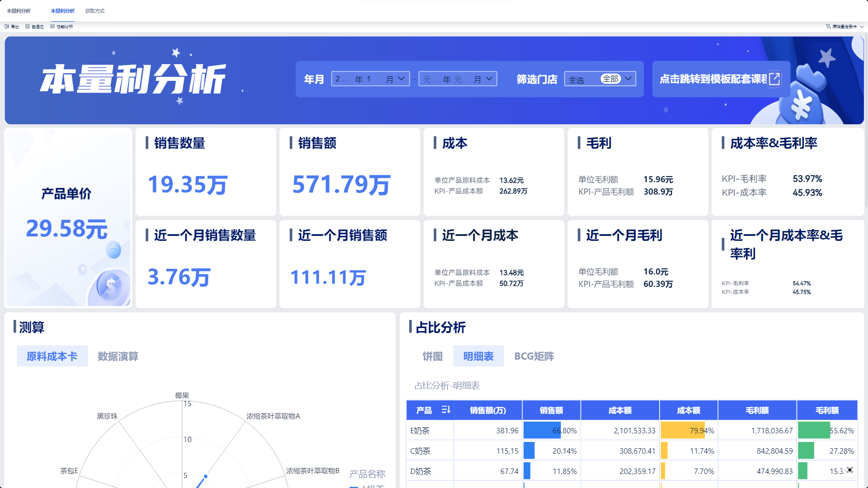The image size is (868, 488).
Task: Expand the end 年月 date dropdown
Action: (489, 79)
